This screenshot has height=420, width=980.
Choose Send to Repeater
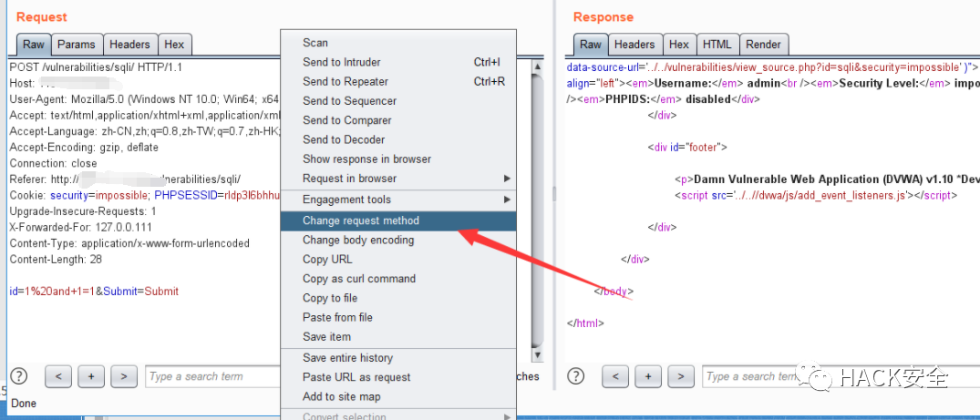tap(398, 81)
